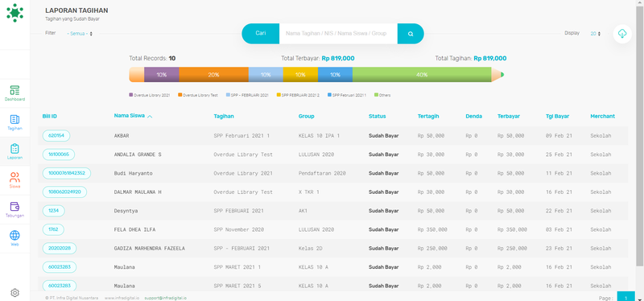This screenshot has height=301, width=644.
Task: Open the Dashboard sidebar icon
Action: click(x=14, y=93)
